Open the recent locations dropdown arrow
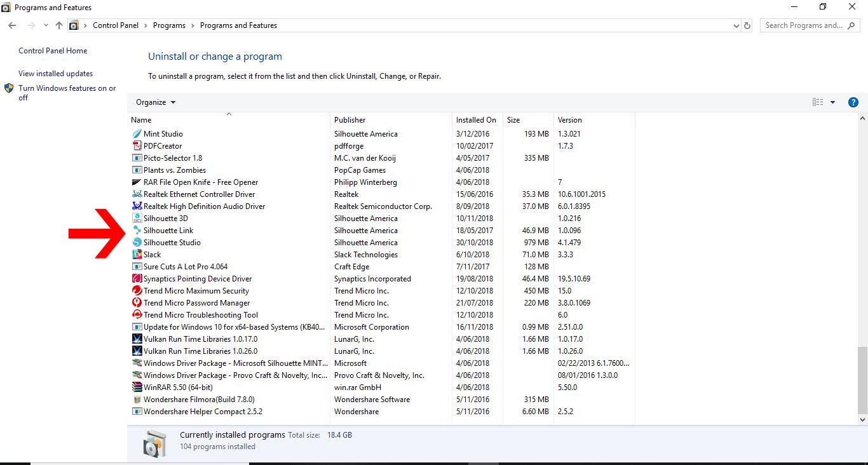Viewport: 868px width, 465px height. click(x=46, y=25)
